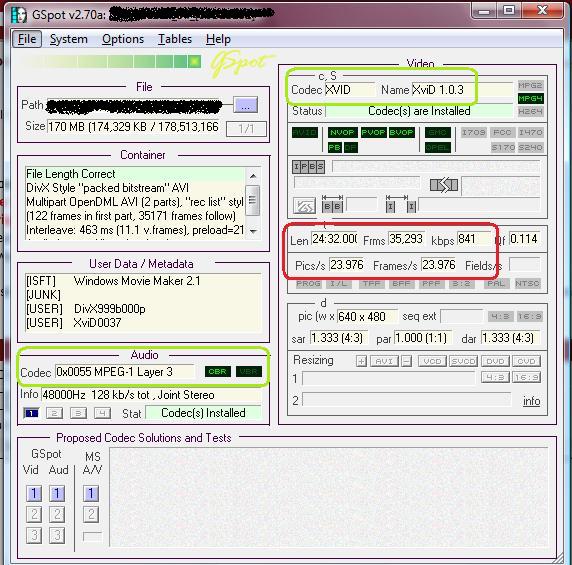Click the BB frame distance icon
Screen dimensions: 572x565
(332, 205)
